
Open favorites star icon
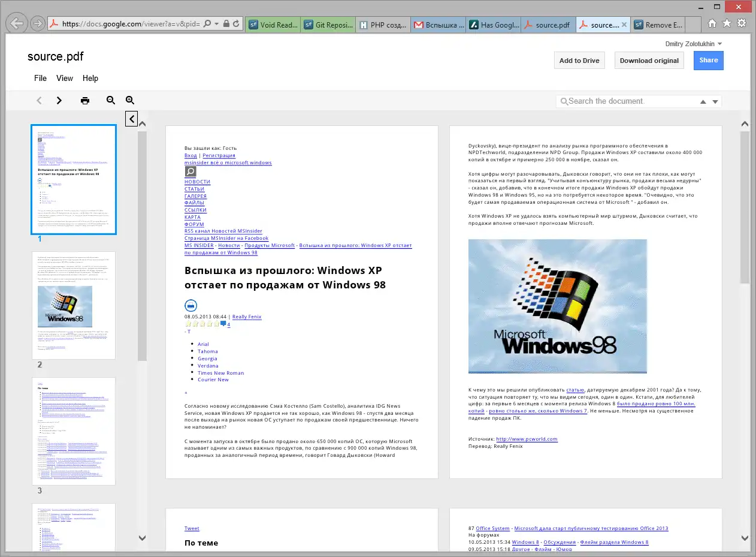coord(727,23)
